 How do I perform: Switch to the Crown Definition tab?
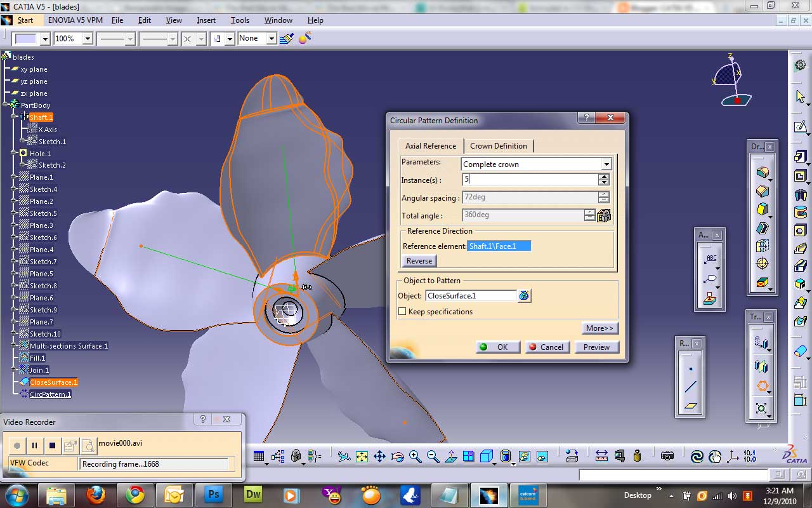click(499, 146)
